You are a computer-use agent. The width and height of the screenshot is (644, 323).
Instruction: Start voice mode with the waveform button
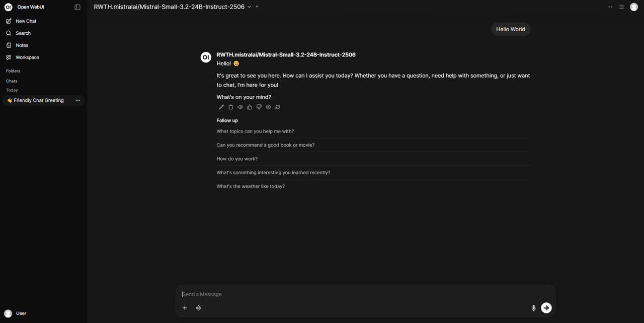pyautogui.click(x=546, y=308)
